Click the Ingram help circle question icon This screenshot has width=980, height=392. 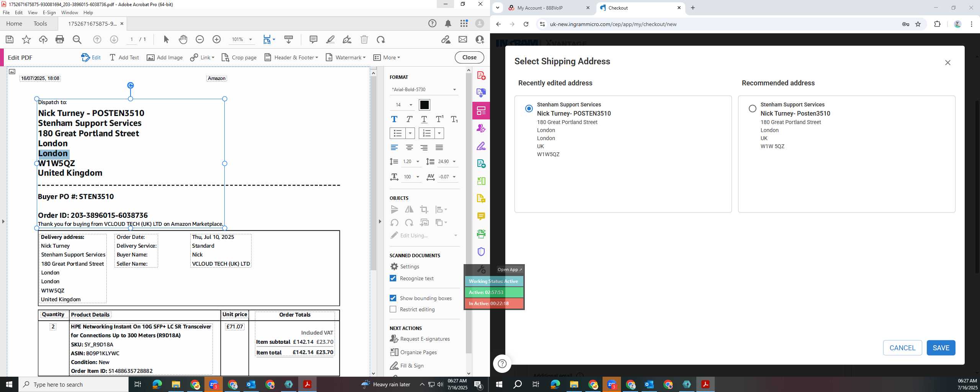(x=502, y=364)
